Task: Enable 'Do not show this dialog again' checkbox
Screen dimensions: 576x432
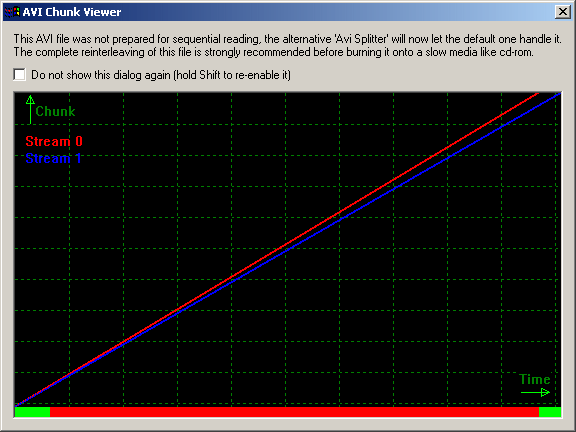Action: pyautogui.click(x=19, y=75)
